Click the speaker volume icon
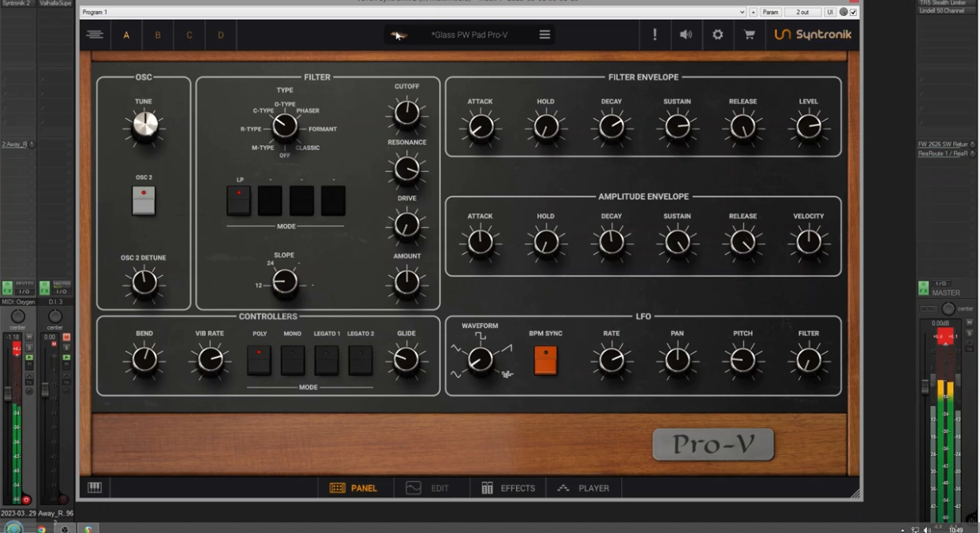980x533 pixels. (x=686, y=35)
